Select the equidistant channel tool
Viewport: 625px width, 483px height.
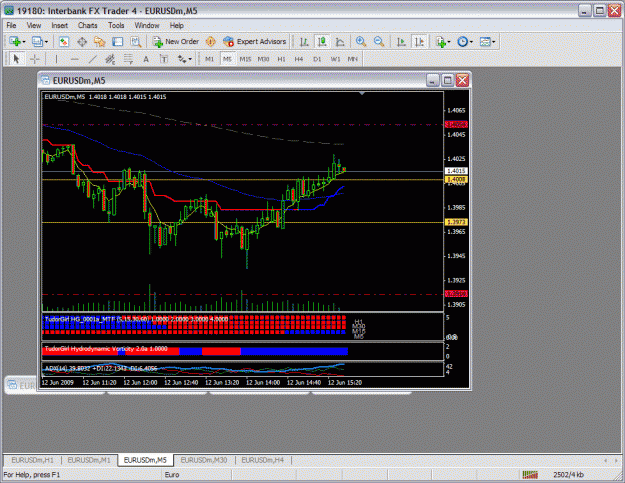click(x=110, y=59)
